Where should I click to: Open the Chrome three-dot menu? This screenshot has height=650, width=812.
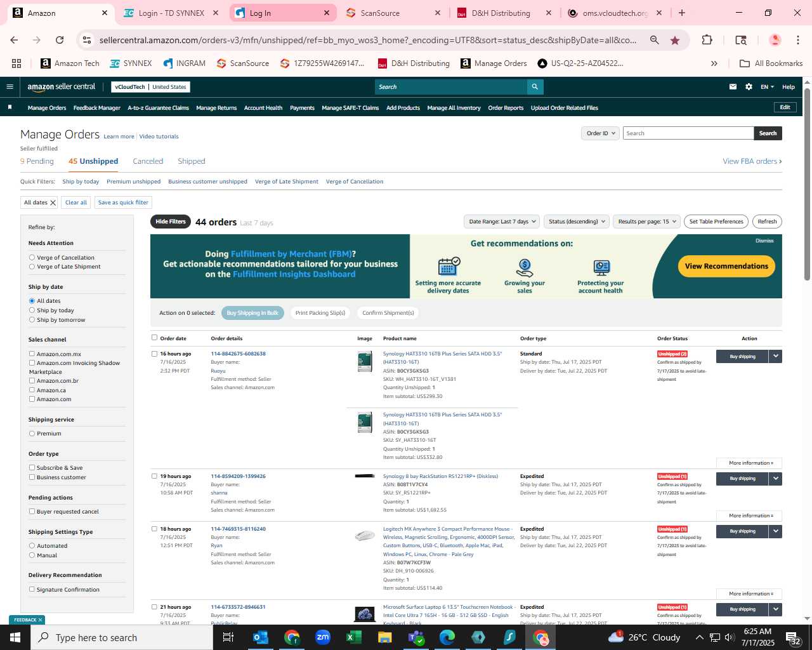797,40
